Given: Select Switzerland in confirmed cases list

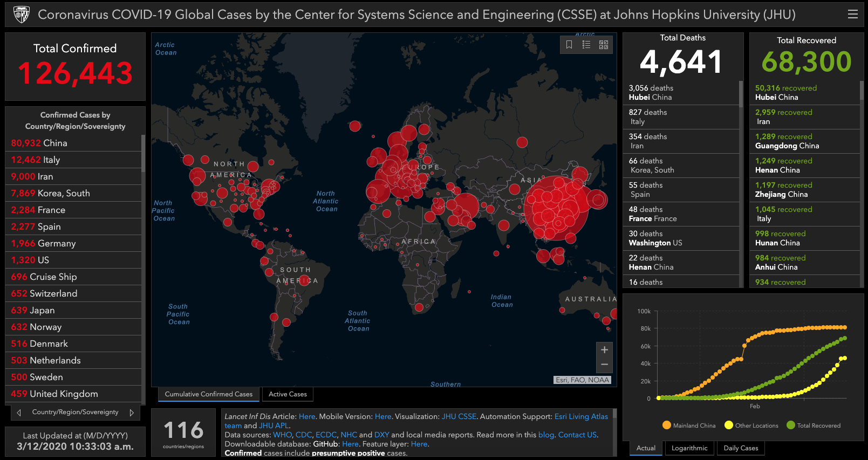Looking at the screenshot, I should click(73, 293).
